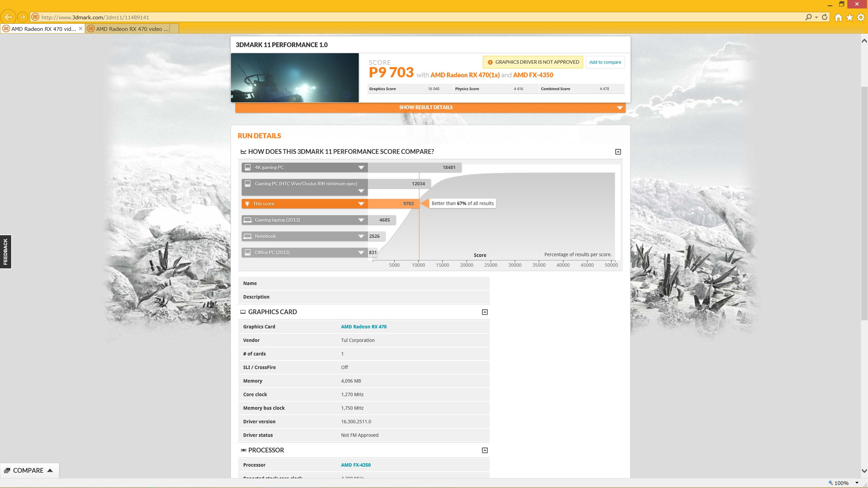Viewport: 868px width, 488px height.
Task: Click page icon in address bar
Action: click(x=35, y=17)
